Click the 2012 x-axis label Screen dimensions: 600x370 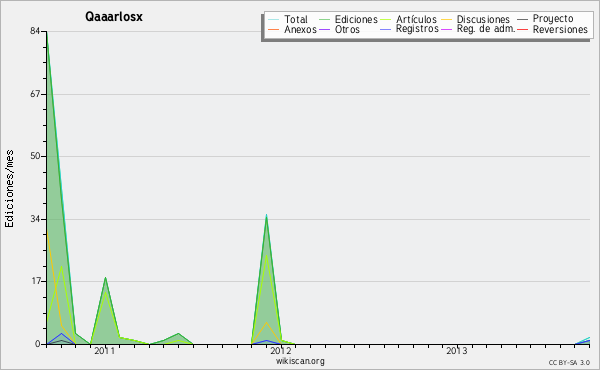281,351
